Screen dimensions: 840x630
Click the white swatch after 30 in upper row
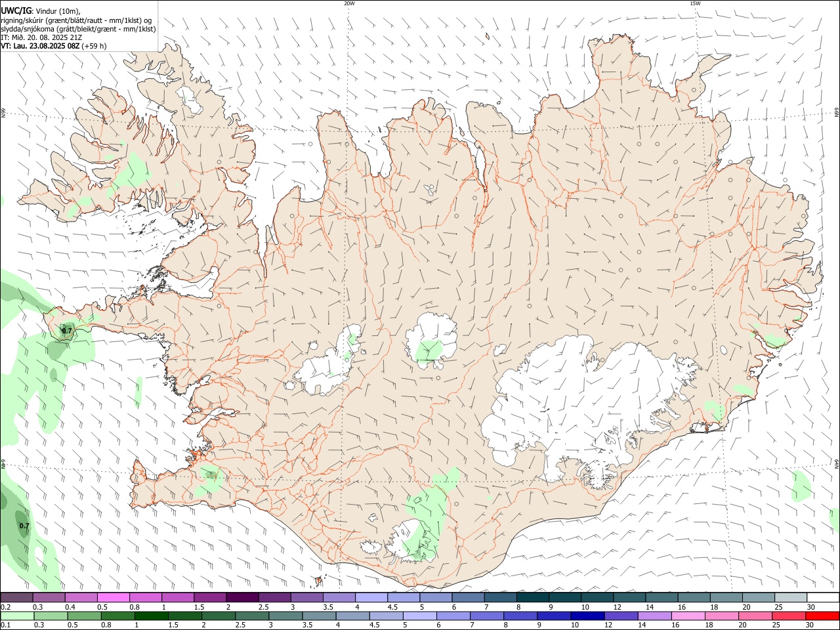pos(823,598)
